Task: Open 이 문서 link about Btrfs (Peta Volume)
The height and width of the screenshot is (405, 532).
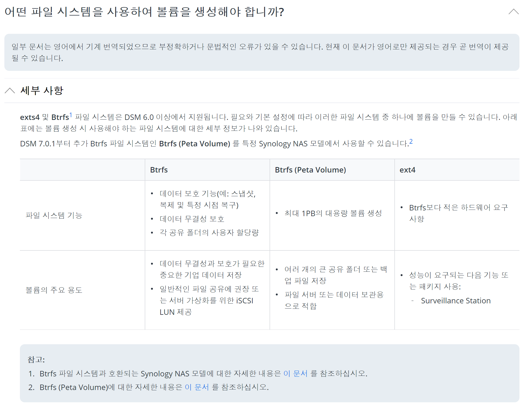Action: click(x=197, y=387)
